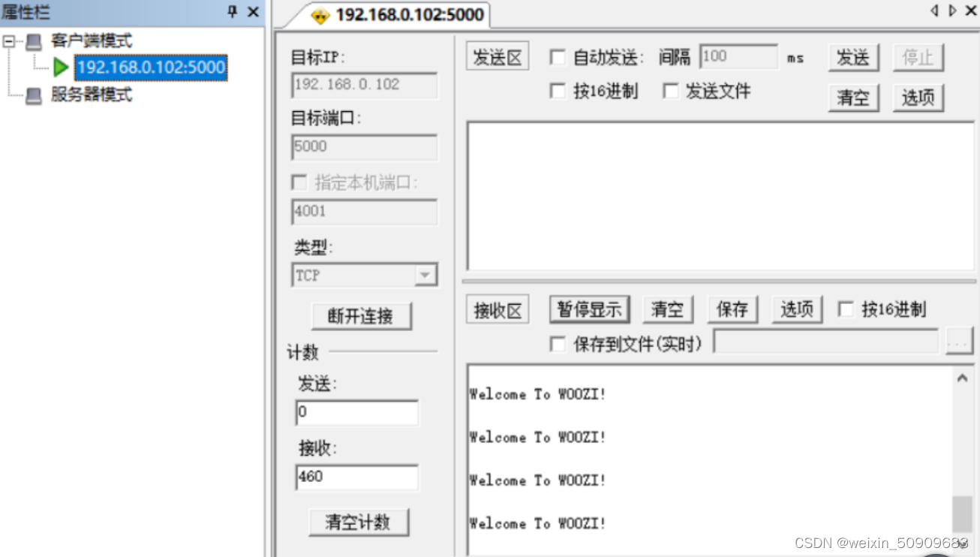
Task: Click the 发送区 button
Action: pyautogui.click(x=498, y=58)
